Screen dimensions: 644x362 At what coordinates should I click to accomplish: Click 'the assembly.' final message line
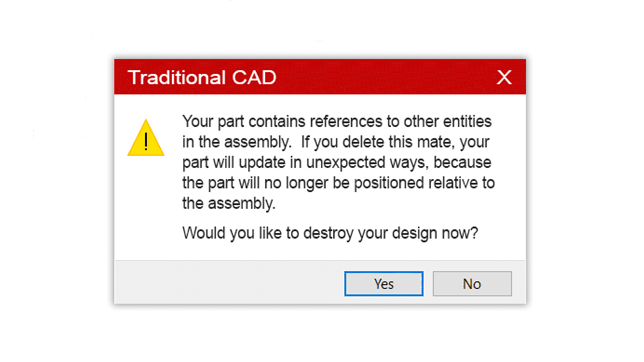pyautogui.click(x=229, y=203)
